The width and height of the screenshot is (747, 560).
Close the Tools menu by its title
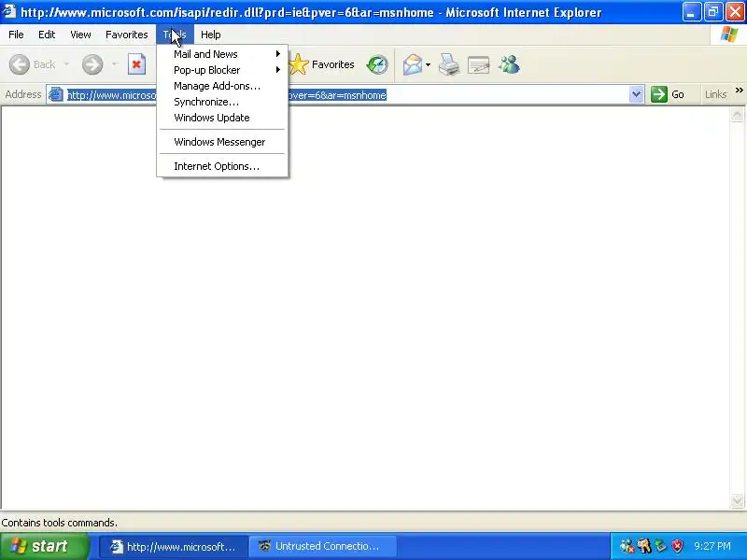[x=175, y=35]
